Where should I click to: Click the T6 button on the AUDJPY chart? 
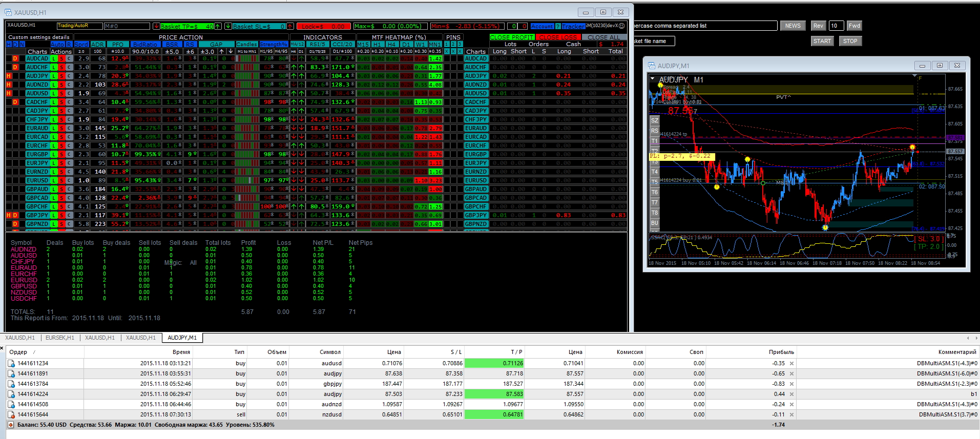pyautogui.click(x=654, y=192)
